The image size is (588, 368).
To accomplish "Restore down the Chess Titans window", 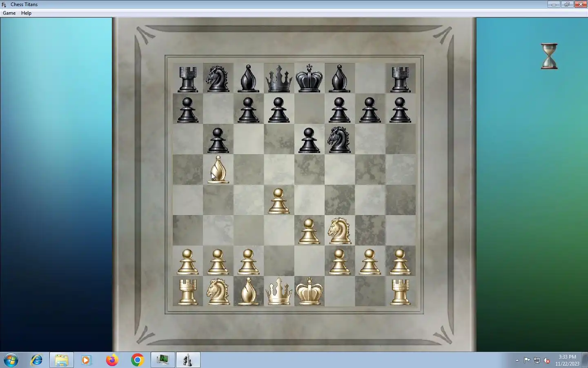I will pos(567,4).
